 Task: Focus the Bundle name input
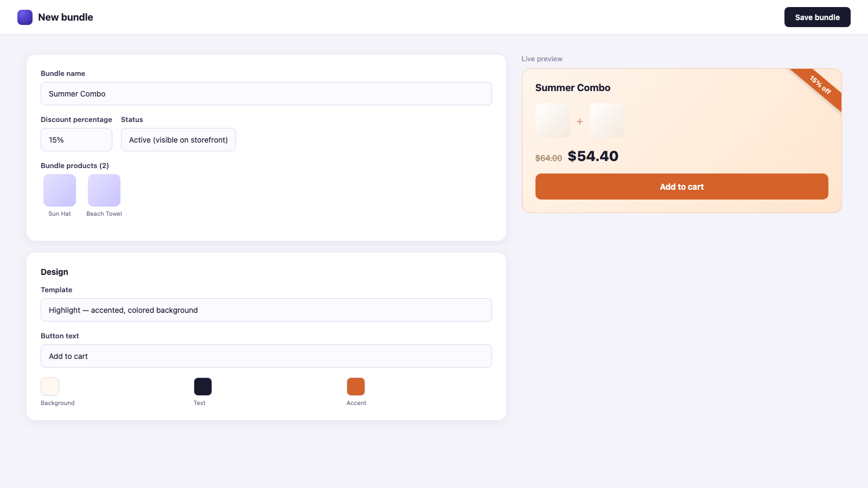(x=266, y=94)
